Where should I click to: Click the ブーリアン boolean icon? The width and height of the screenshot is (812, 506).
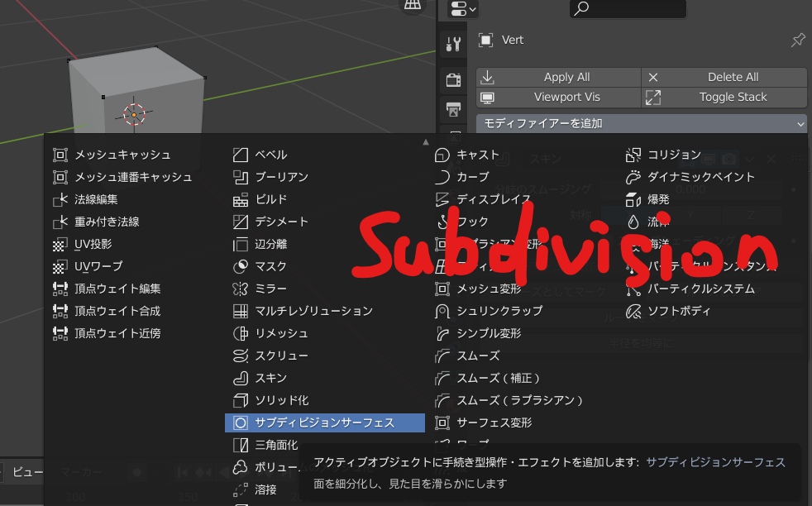(x=241, y=177)
